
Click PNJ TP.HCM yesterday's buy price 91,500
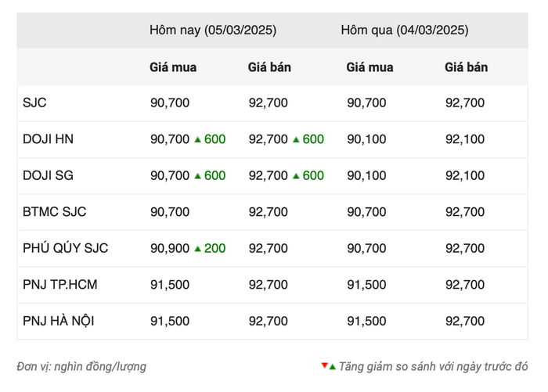(366, 284)
